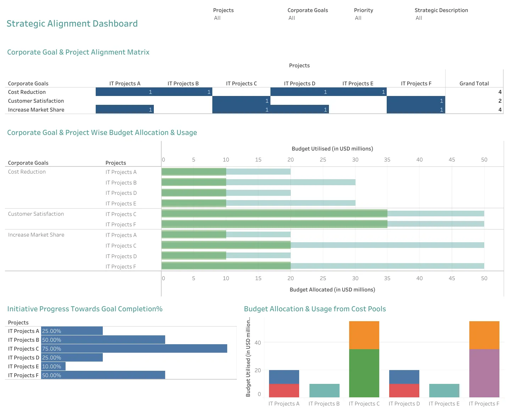Viewport: 509px width, 420px height.
Task: Click teal column for IT Projects E
Action: [444, 391]
